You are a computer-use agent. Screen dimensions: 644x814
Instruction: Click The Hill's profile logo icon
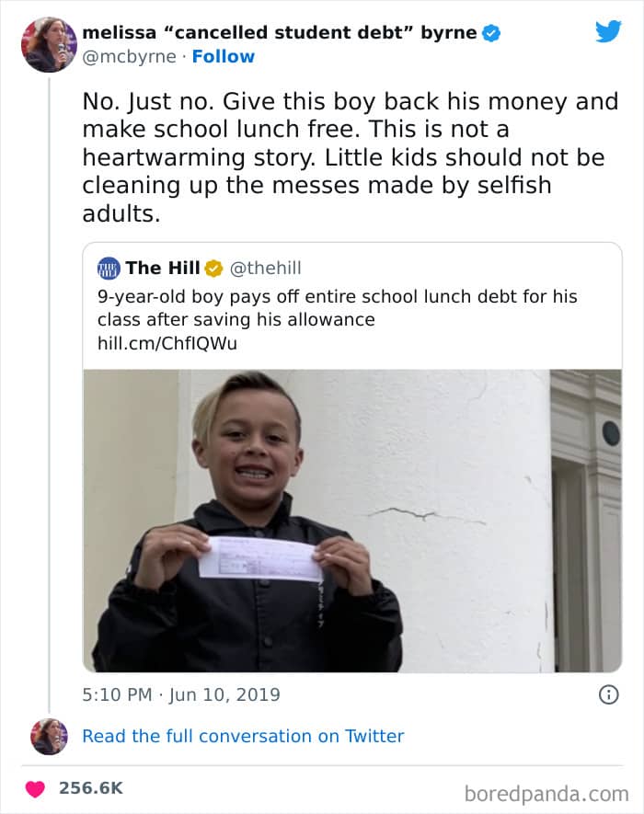pyautogui.click(x=109, y=269)
